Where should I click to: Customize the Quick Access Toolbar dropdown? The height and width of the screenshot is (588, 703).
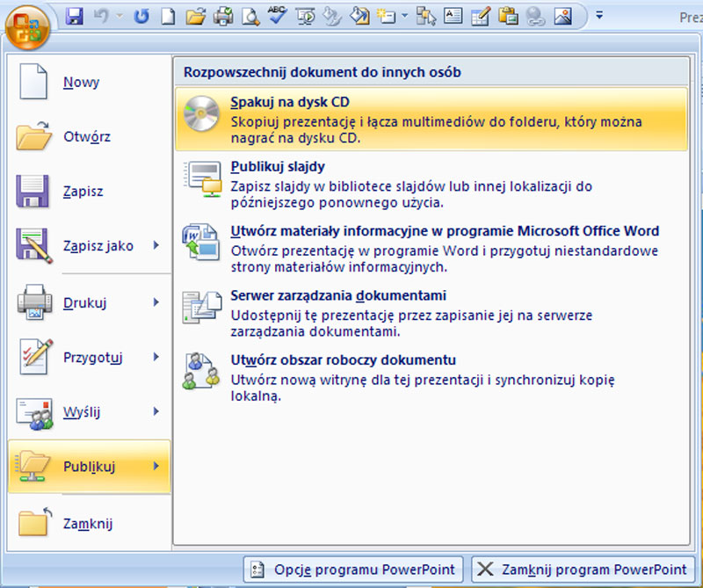click(599, 16)
